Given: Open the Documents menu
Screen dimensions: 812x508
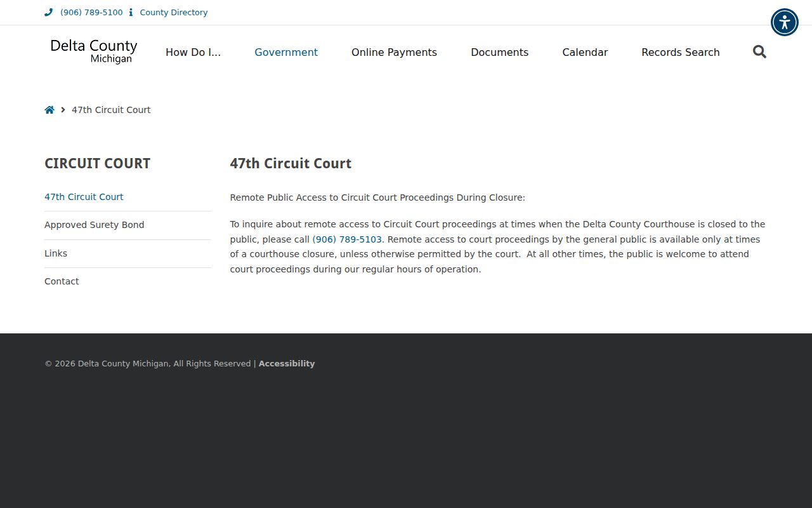Looking at the screenshot, I should (499, 52).
